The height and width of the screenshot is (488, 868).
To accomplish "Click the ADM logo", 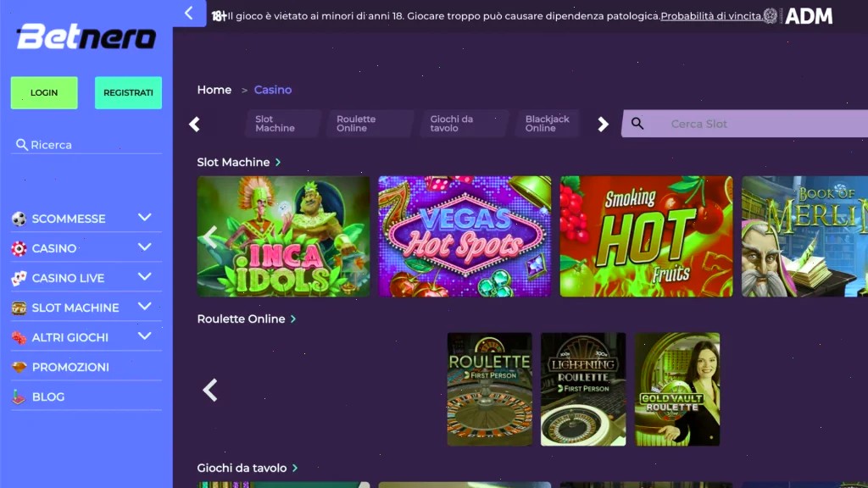I will point(809,16).
